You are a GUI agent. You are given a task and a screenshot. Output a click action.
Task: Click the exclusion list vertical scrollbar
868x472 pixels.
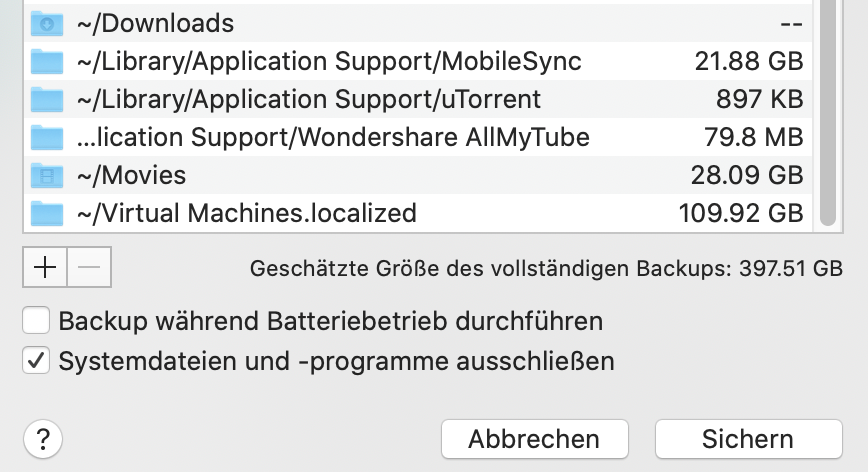coord(827,110)
